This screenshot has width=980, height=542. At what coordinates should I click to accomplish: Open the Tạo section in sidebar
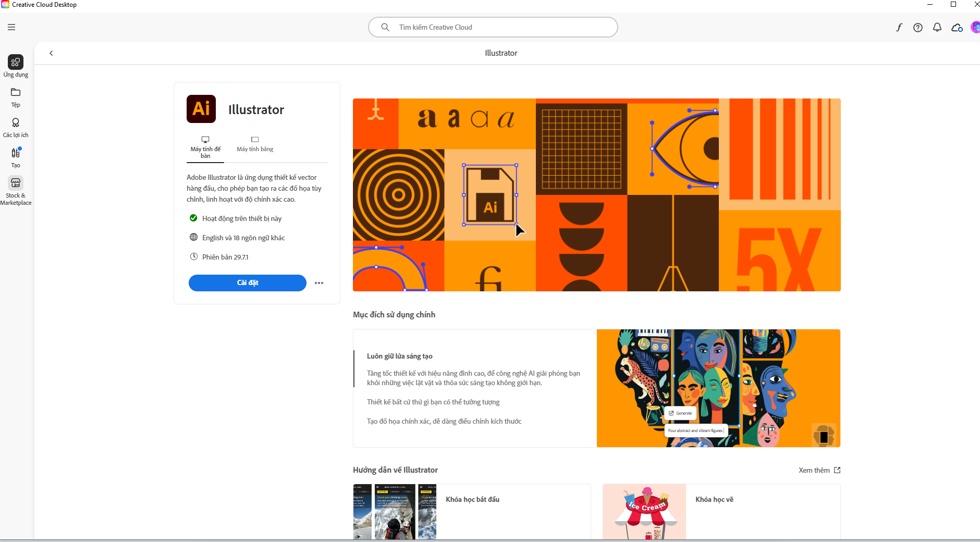(x=16, y=157)
